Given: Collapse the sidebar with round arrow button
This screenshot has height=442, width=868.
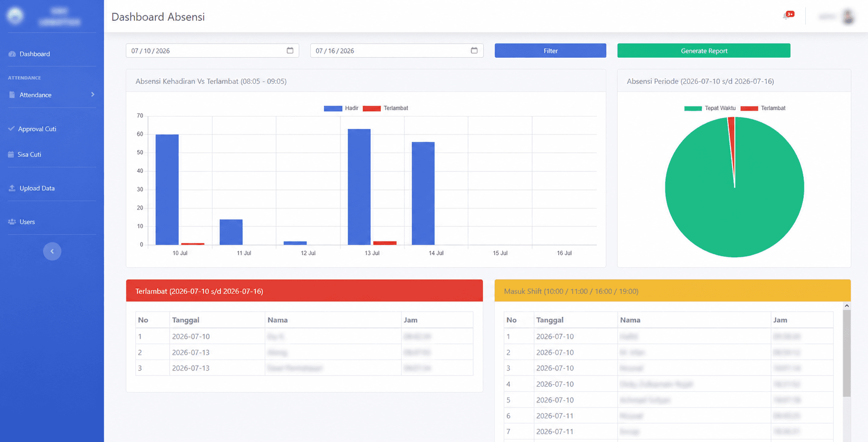Looking at the screenshot, I should [52, 251].
